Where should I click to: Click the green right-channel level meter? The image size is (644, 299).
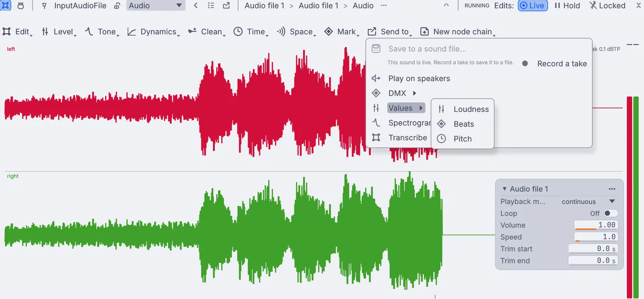pyautogui.click(x=636, y=197)
